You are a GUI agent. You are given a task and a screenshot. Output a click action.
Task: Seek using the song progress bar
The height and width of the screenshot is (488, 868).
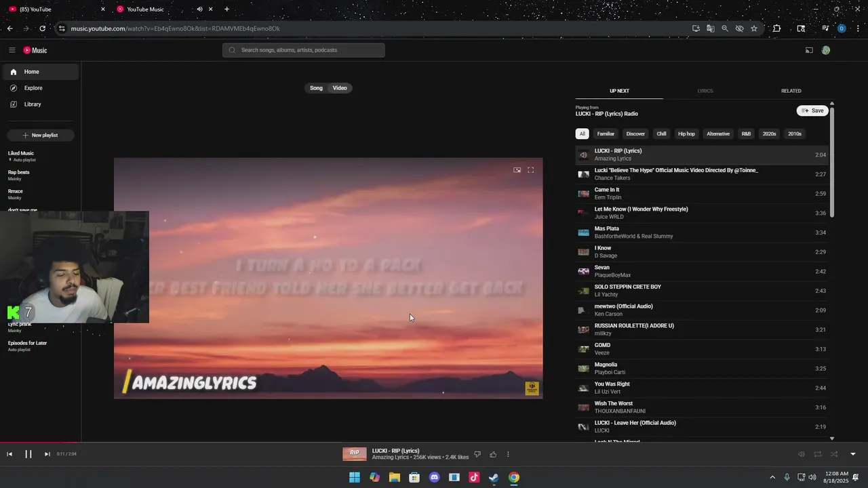point(434,443)
